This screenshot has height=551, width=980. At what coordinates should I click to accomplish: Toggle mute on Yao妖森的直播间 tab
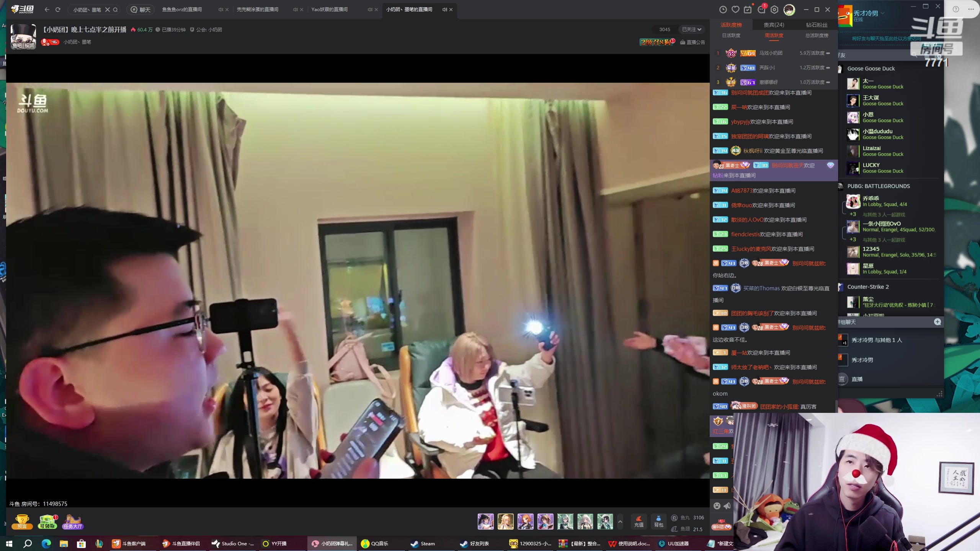coord(369,10)
